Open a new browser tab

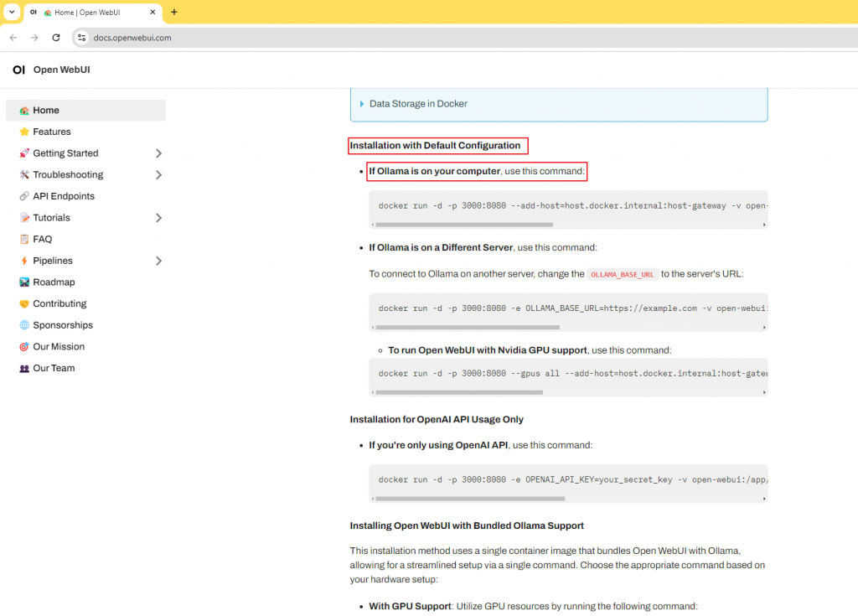click(x=174, y=12)
